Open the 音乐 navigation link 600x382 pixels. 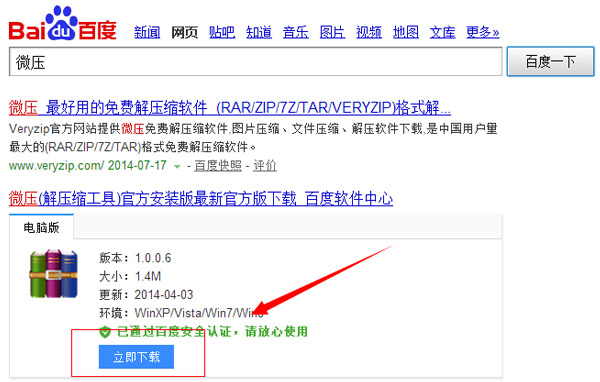[295, 32]
